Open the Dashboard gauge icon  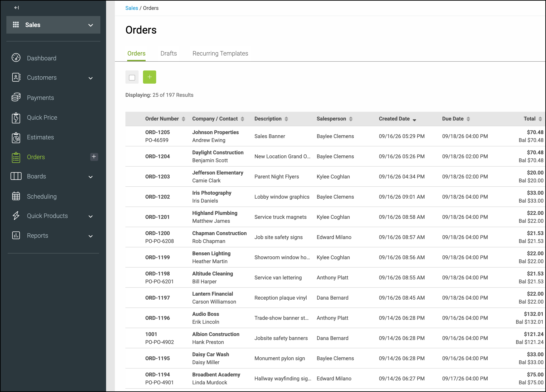pos(16,58)
